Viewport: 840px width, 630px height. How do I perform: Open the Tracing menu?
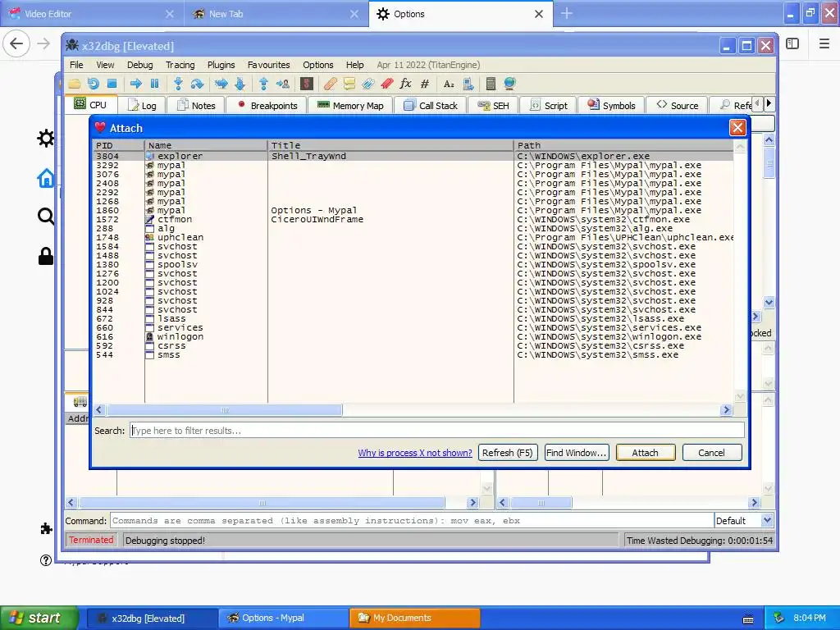tap(180, 65)
